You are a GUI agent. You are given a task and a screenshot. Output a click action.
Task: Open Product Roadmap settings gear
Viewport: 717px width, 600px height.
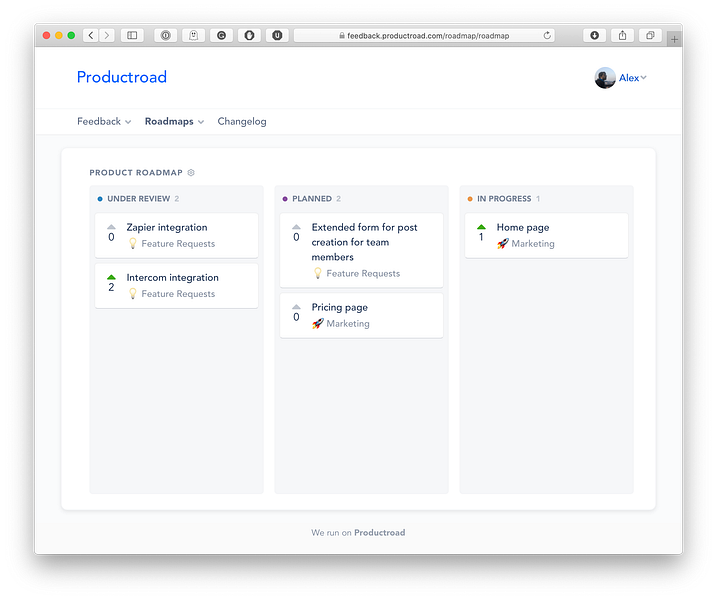pos(191,172)
